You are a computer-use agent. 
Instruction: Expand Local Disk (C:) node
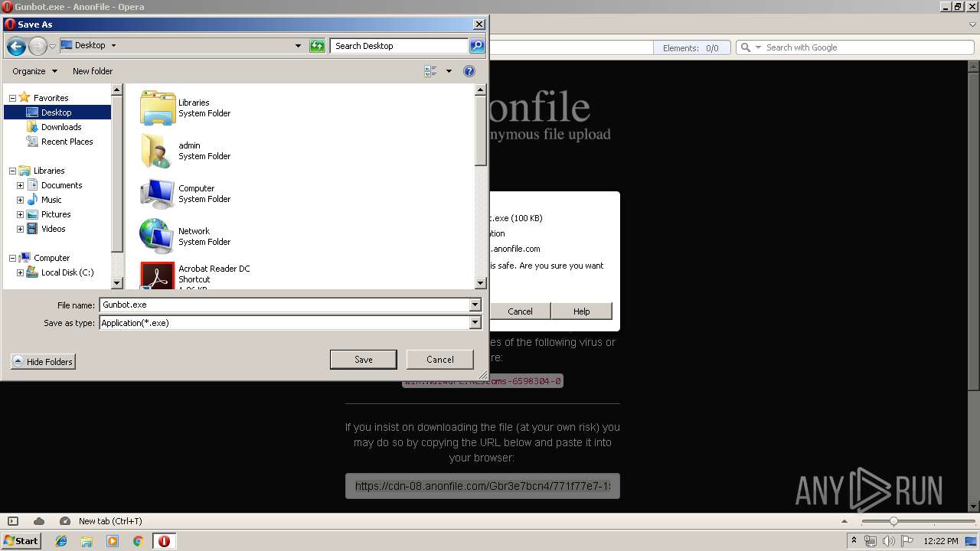click(21, 272)
